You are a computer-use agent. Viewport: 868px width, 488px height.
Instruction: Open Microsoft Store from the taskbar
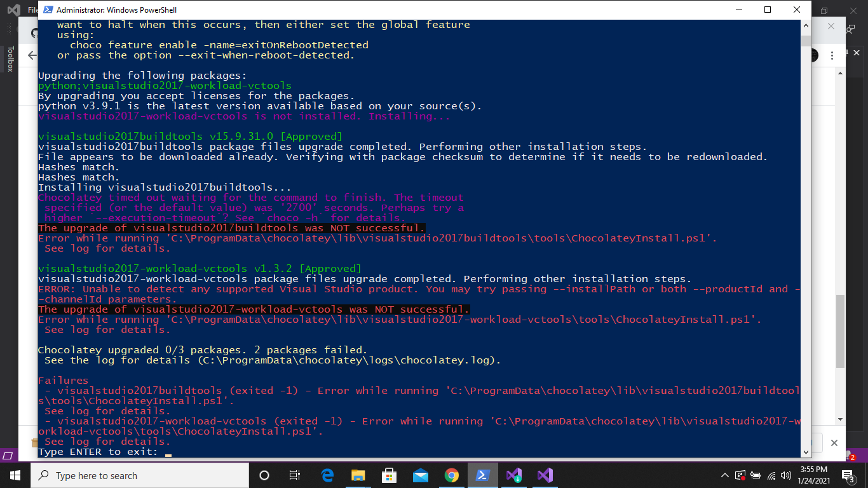[x=390, y=475]
